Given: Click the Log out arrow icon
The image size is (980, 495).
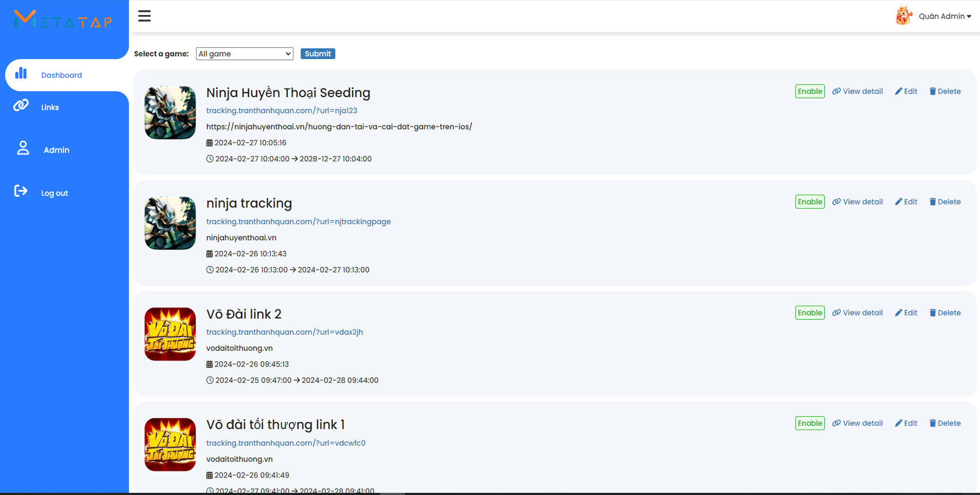Looking at the screenshot, I should tap(20, 191).
